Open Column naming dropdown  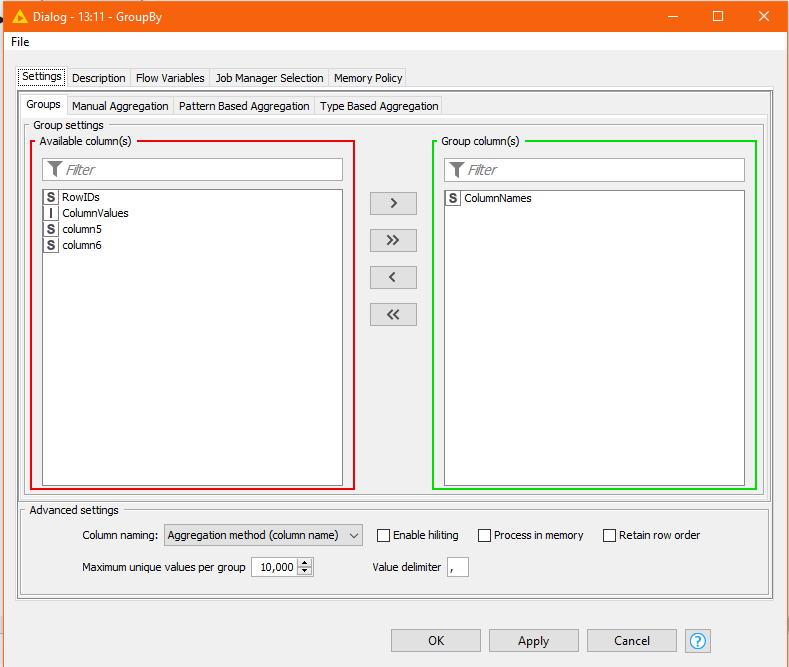[x=263, y=535]
